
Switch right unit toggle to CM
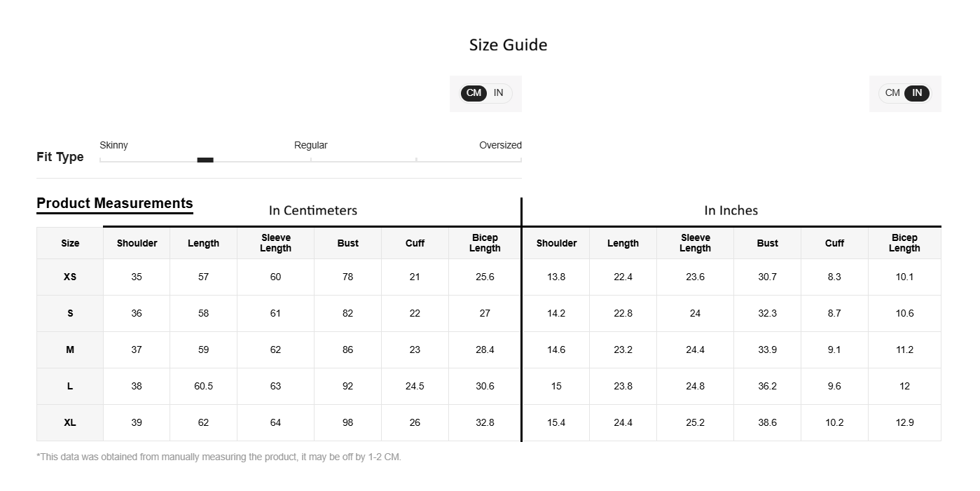[x=892, y=93]
